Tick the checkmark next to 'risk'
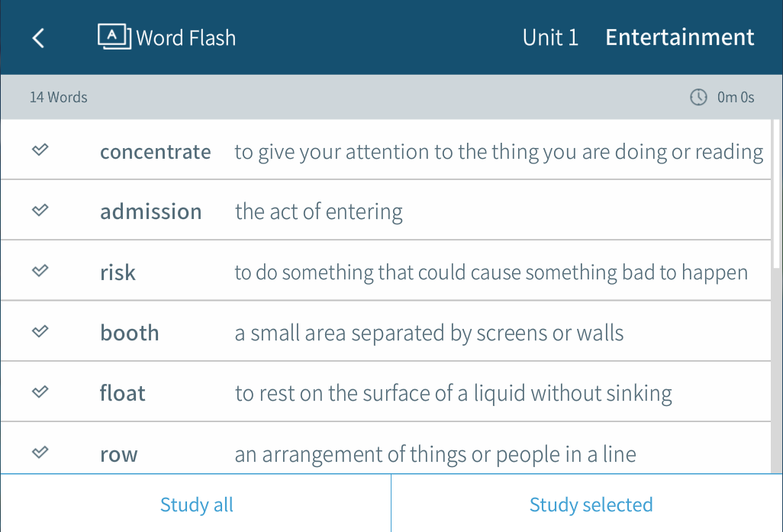Viewport: 783px width, 532px height. (x=40, y=271)
